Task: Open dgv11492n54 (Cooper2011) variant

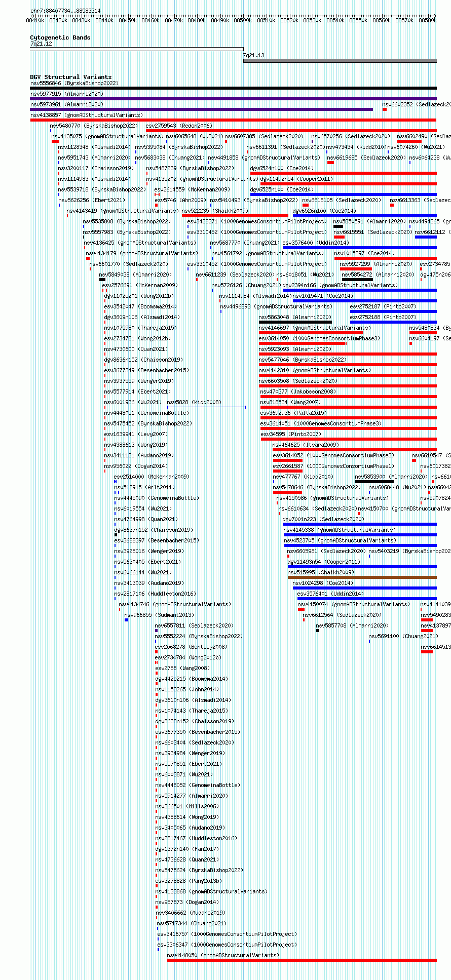Action: [296, 179]
